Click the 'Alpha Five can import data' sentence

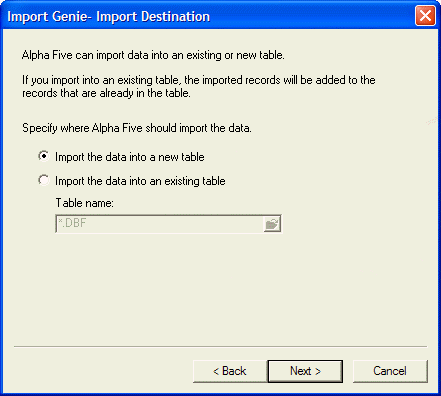[153, 55]
